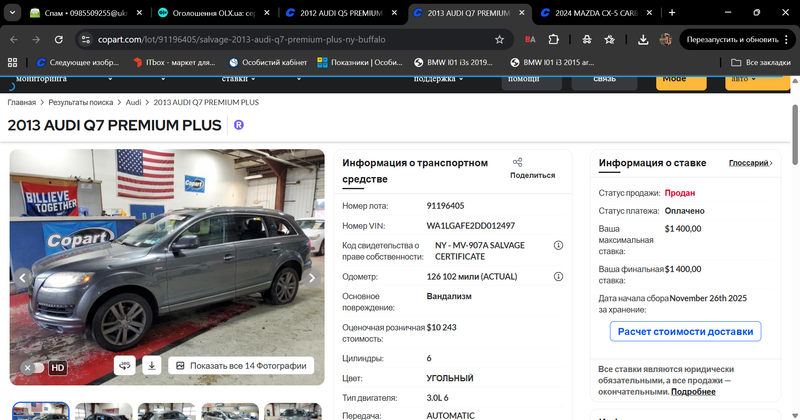Click Перезапустить и обновить button
Viewport: 800px width, 420px height.
pyautogui.click(x=732, y=39)
